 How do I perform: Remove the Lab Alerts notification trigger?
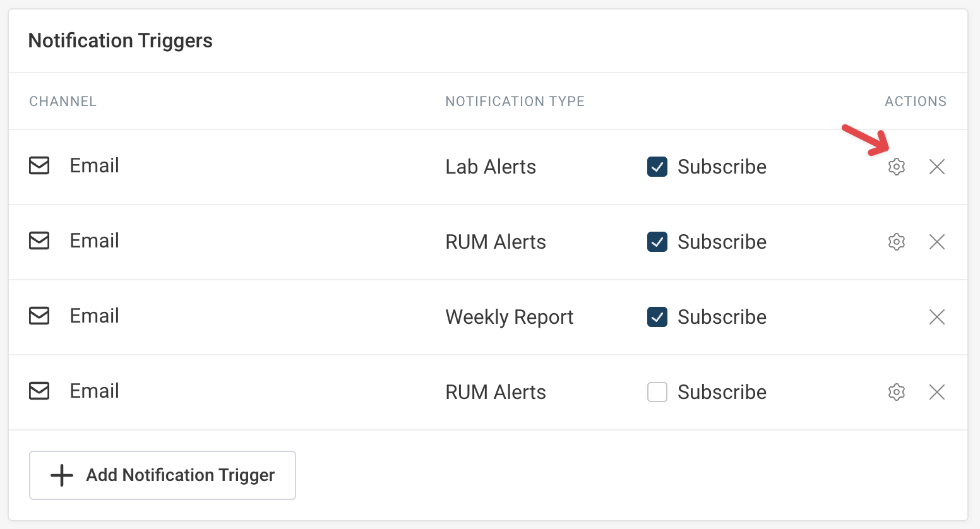pos(936,167)
